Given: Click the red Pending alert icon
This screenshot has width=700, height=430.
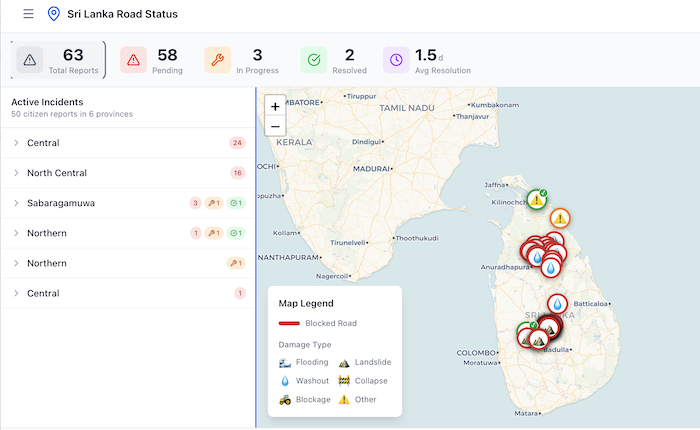Looking at the screenshot, I should pyautogui.click(x=133, y=60).
